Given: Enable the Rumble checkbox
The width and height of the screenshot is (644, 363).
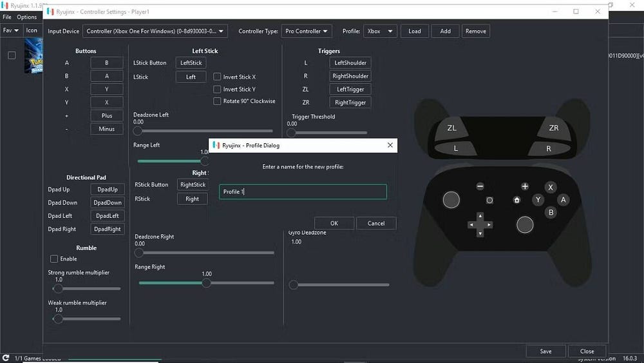Looking at the screenshot, I should pyautogui.click(x=54, y=259).
